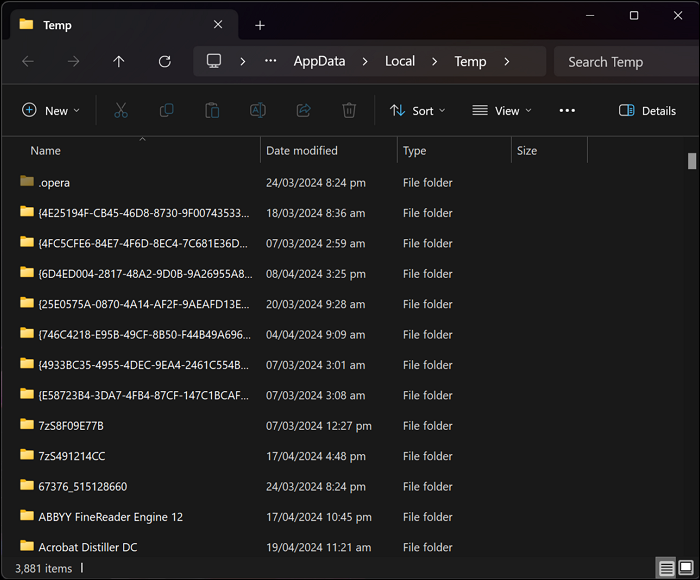Refresh the current folder view
The height and width of the screenshot is (580, 700).
[165, 61]
